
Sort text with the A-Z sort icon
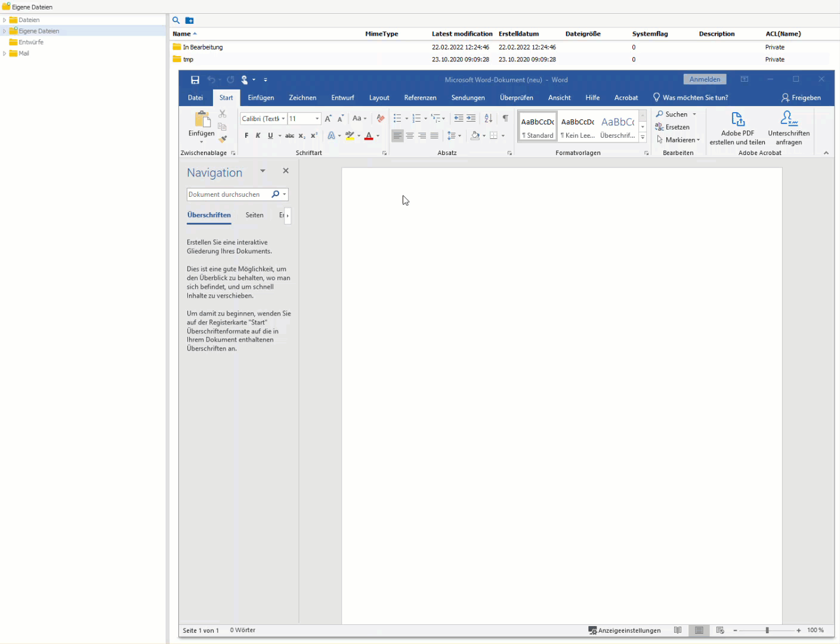(489, 119)
